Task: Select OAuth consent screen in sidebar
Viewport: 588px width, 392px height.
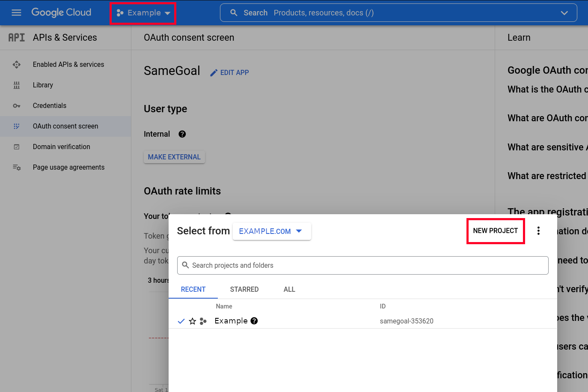Action: coord(65,126)
